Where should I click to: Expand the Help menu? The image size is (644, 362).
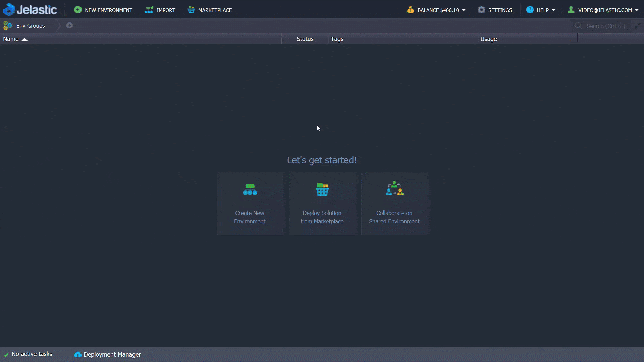click(x=541, y=10)
